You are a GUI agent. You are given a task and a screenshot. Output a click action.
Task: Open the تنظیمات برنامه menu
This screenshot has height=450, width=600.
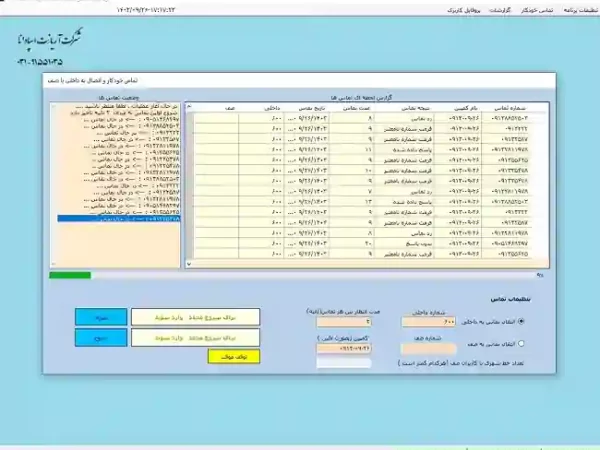(x=580, y=10)
